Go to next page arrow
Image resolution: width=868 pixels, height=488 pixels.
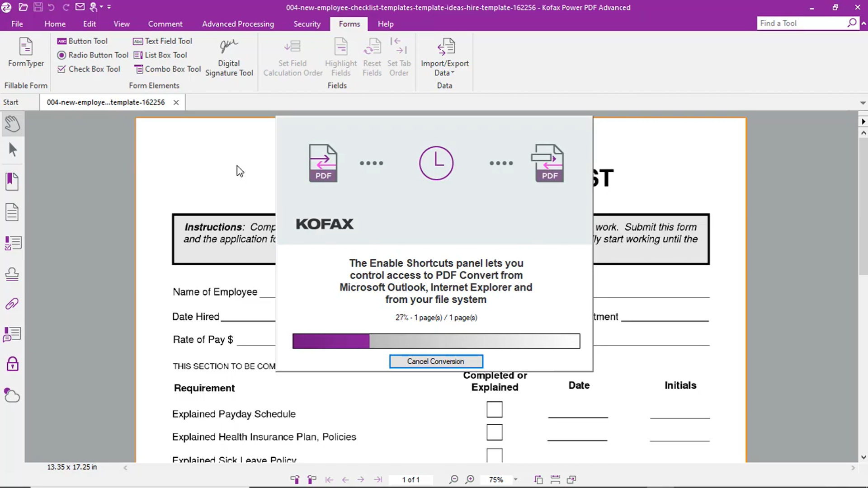[x=361, y=480]
